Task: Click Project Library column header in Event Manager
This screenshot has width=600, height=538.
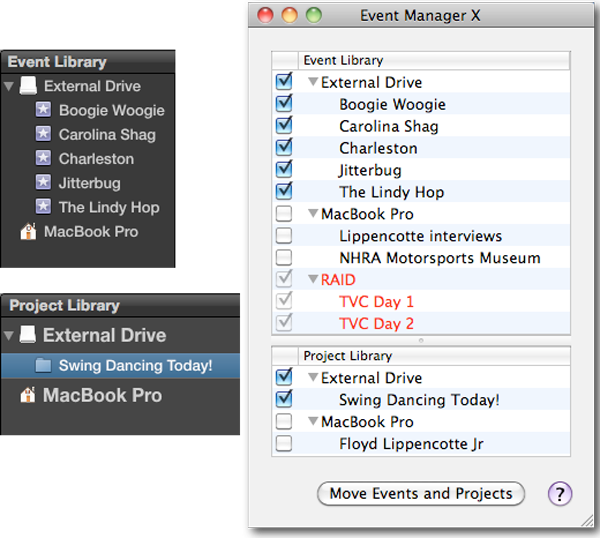Action: tap(434, 356)
